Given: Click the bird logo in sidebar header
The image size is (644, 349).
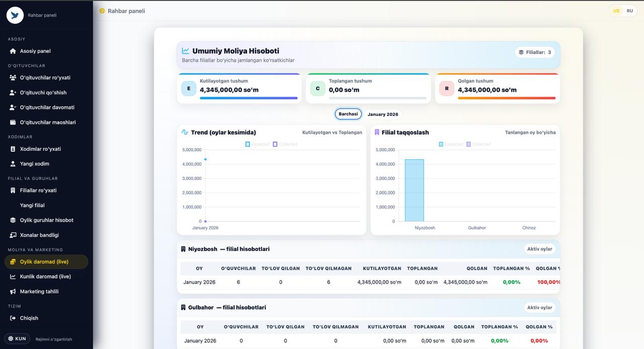Looking at the screenshot, I should (x=15, y=15).
